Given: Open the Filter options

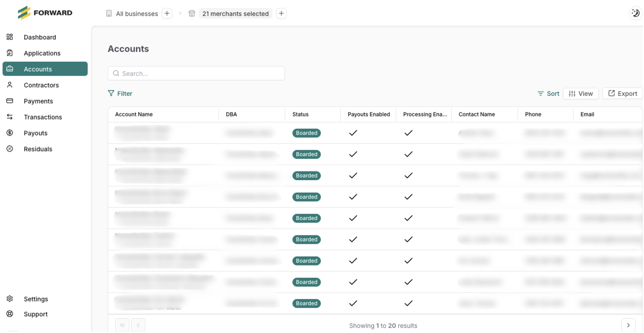Looking at the screenshot, I should 120,93.
